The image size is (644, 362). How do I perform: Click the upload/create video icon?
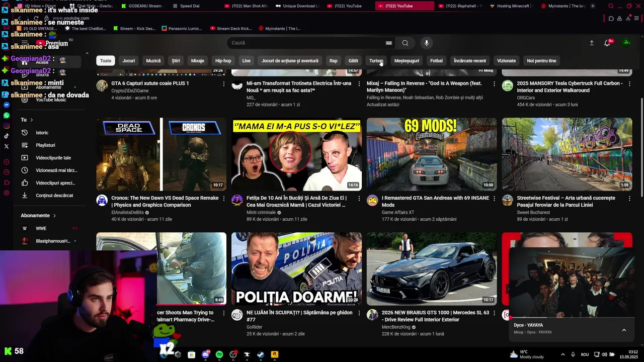coord(592,43)
